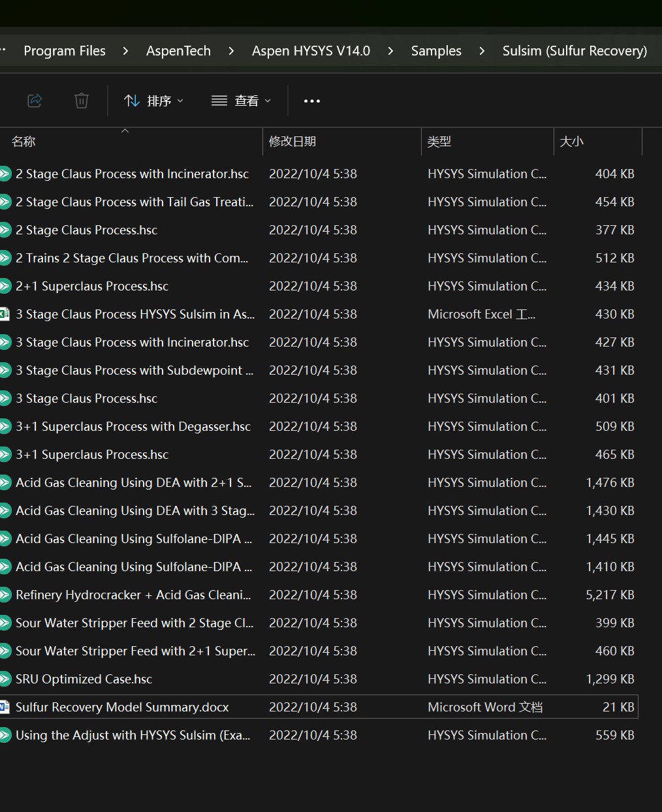Click the Share icon in the toolbar
Screen dimensions: 662x812
click(x=35, y=101)
